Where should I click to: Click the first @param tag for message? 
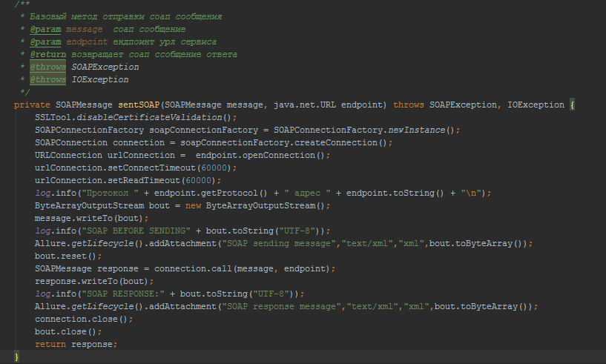(x=45, y=30)
